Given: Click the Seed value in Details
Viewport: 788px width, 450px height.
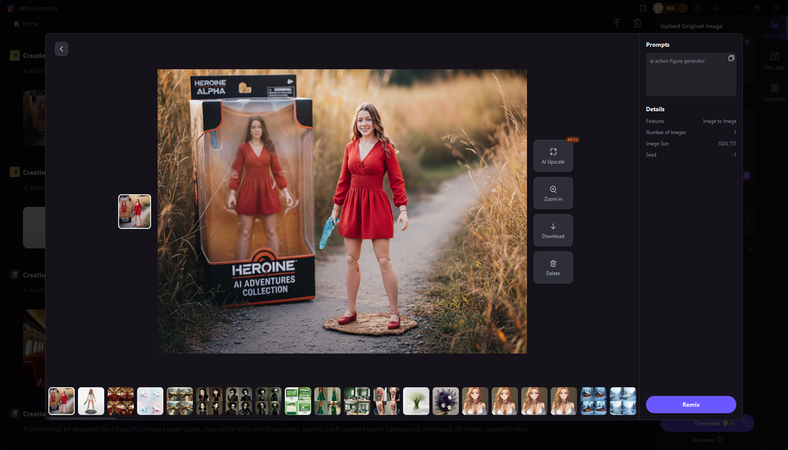Looking at the screenshot, I should (x=732, y=155).
